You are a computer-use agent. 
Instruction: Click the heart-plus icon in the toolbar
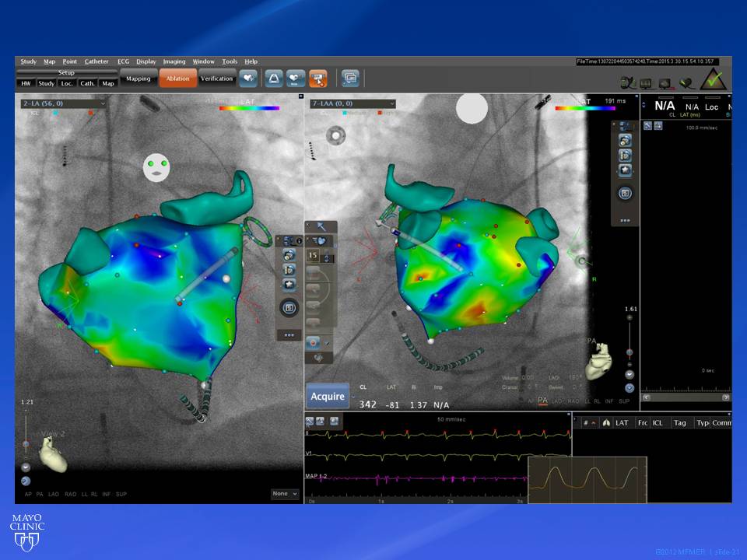pyautogui.click(x=248, y=79)
